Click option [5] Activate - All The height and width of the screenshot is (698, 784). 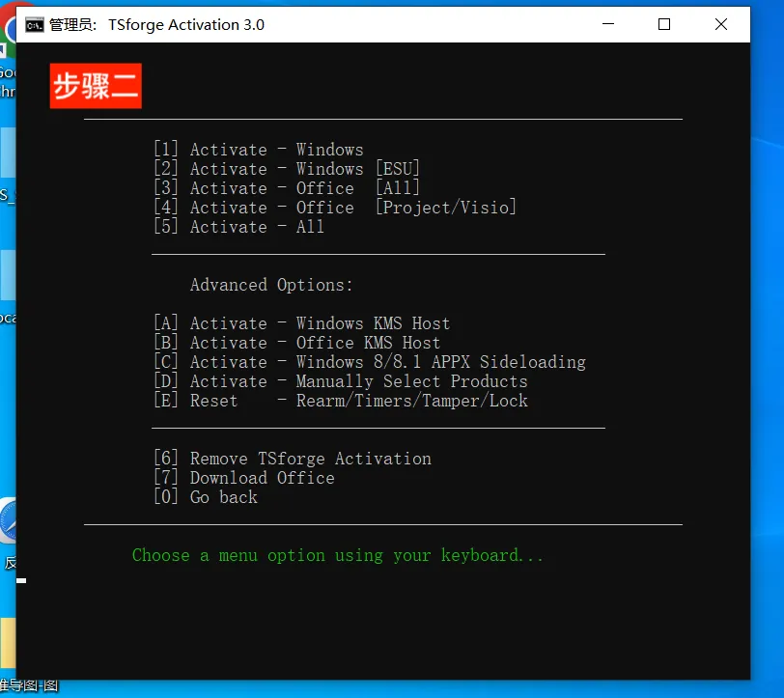(x=238, y=227)
